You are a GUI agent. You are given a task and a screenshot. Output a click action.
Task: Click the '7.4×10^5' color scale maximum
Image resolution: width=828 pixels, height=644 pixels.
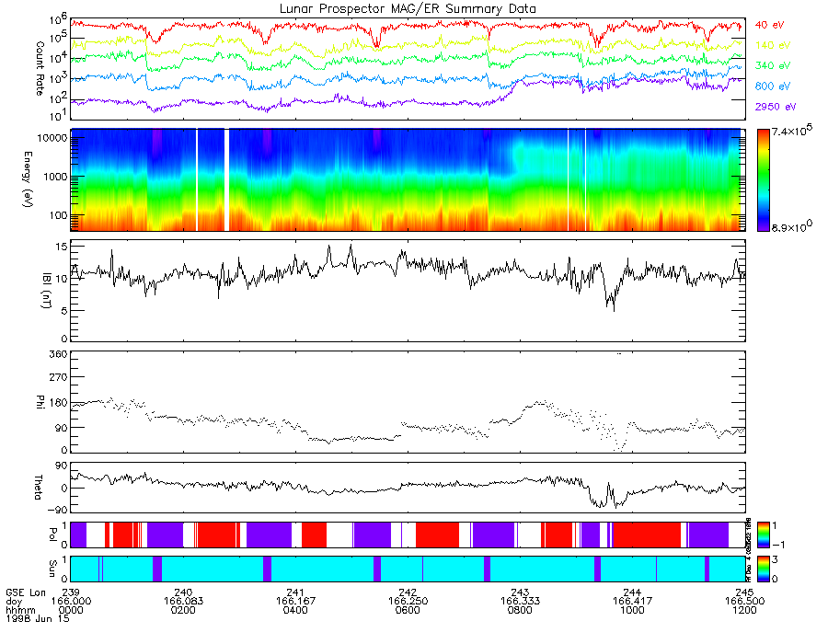click(x=792, y=131)
